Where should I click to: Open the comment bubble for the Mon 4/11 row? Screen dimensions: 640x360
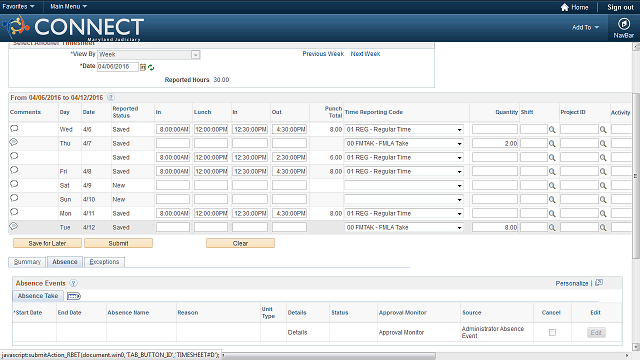(x=14, y=212)
